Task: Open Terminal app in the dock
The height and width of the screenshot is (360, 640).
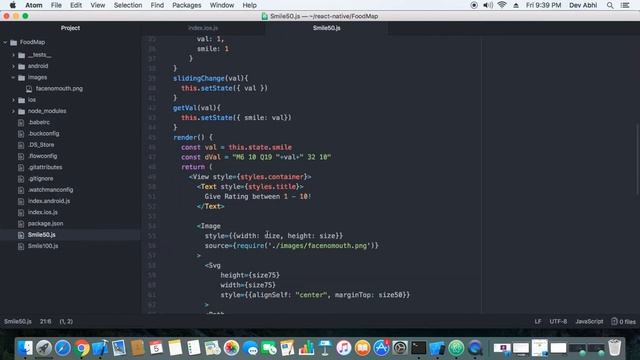Action: click(x=419, y=348)
